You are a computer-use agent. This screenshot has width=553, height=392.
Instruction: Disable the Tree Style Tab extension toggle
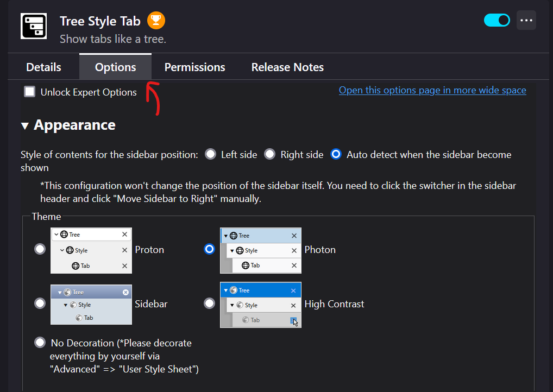pyautogui.click(x=497, y=20)
